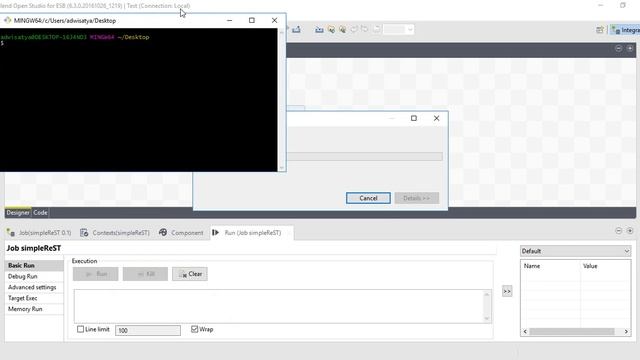
Task: Click context table scroll right arrow
Action: (626, 331)
